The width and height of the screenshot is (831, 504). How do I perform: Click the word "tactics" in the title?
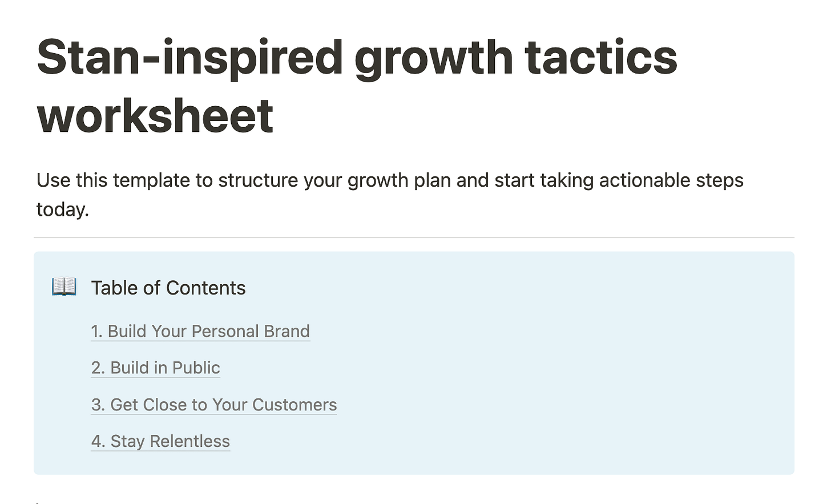(601, 57)
